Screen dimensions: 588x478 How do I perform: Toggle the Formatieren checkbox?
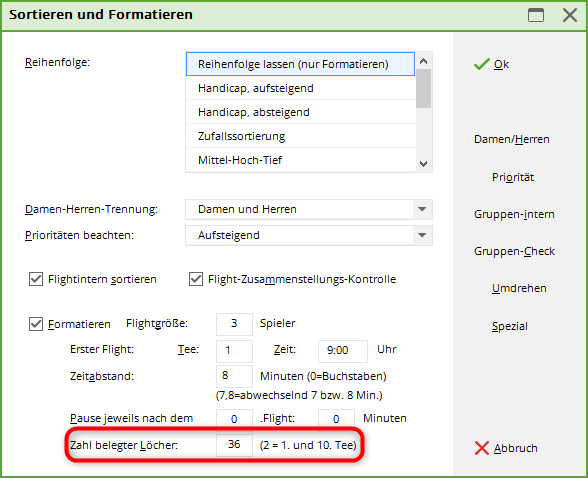click(x=36, y=324)
